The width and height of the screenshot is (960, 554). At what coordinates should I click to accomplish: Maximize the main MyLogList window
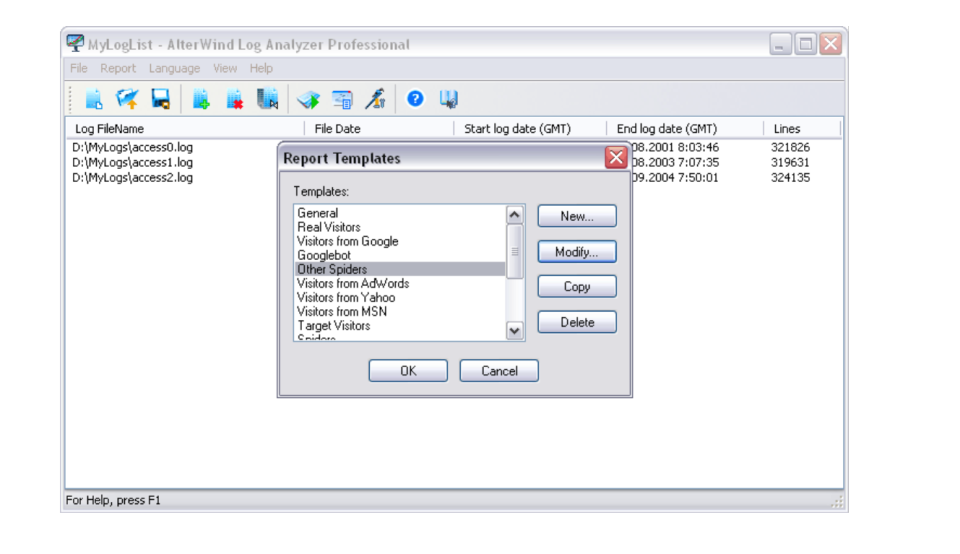806,44
